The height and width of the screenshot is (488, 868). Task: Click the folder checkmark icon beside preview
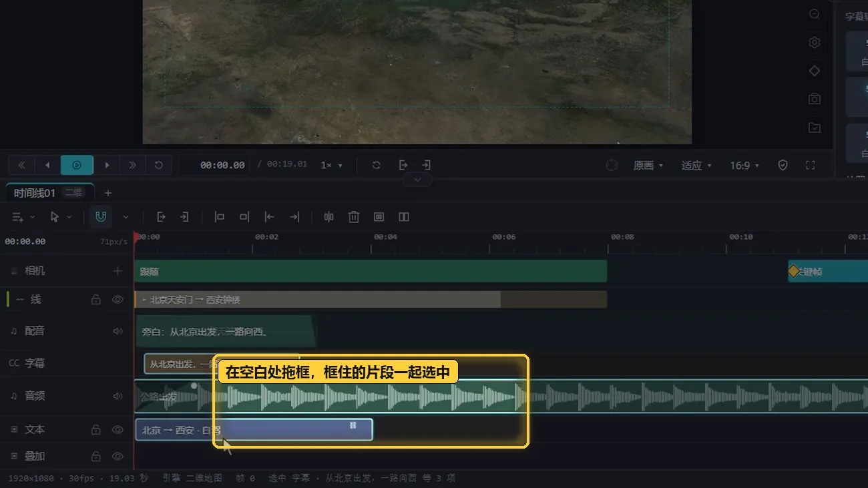[x=815, y=128]
